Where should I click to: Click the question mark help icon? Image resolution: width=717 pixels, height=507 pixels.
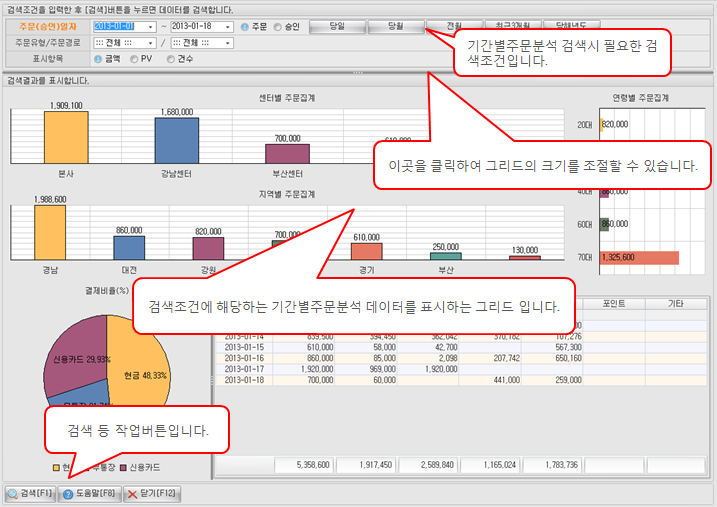coord(68,494)
